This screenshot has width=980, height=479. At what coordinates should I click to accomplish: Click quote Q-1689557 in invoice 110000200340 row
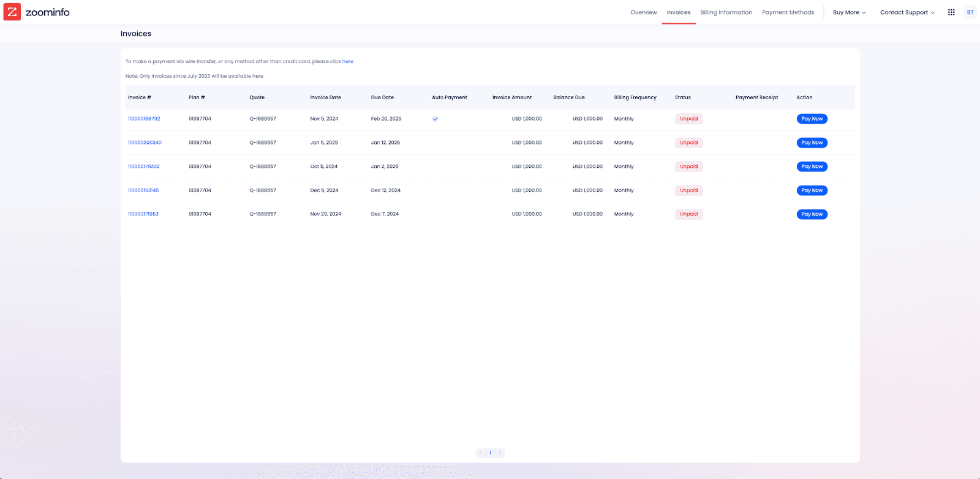pos(263,143)
